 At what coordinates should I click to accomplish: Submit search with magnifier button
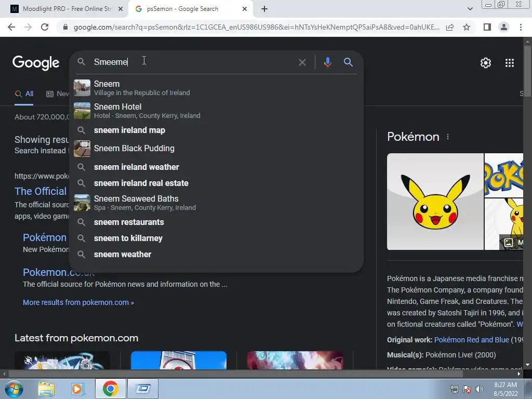[348, 62]
